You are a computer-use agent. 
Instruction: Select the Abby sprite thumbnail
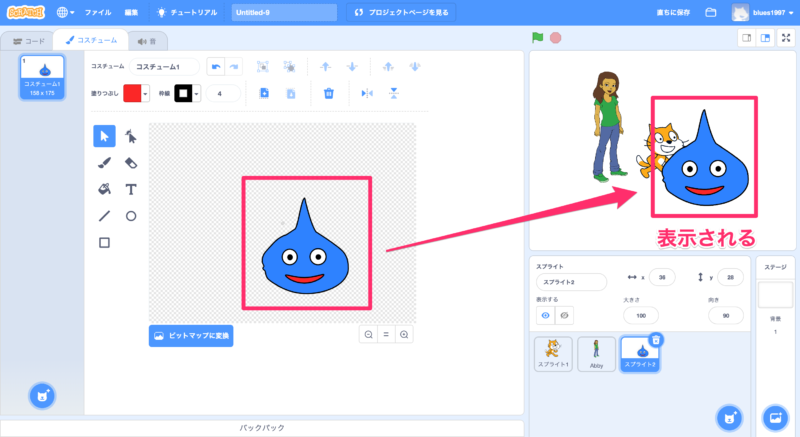click(x=596, y=352)
